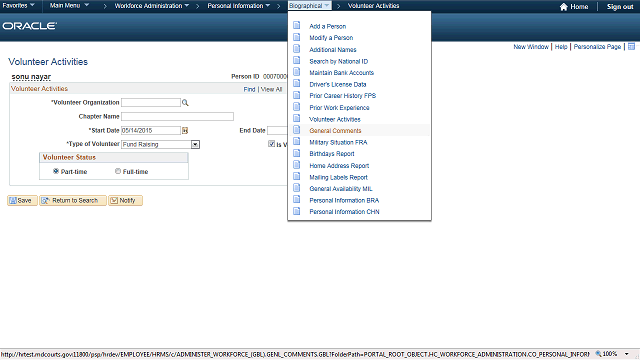Choose Additional Names from menu

pyautogui.click(x=333, y=49)
